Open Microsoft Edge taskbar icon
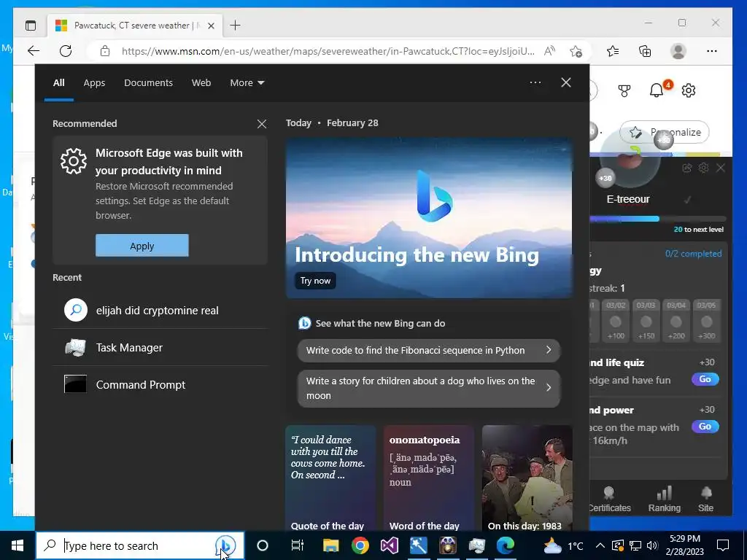The width and height of the screenshot is (747, 560). [506, 545]
